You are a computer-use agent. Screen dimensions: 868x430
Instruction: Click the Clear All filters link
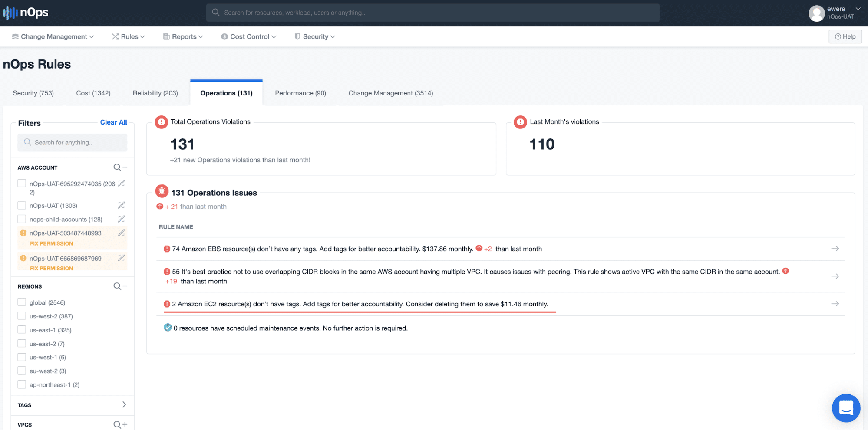(114, 122)
